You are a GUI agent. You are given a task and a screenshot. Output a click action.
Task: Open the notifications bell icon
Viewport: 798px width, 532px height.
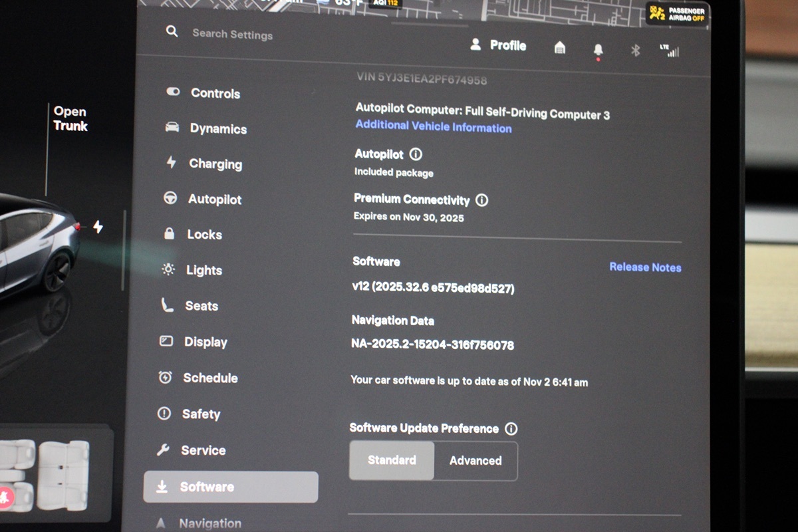(598, 50)
